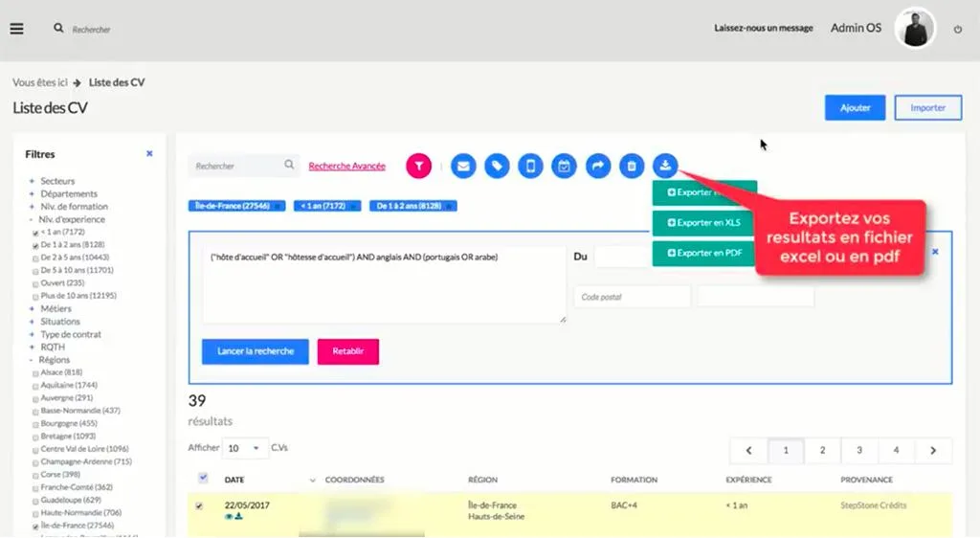The height and width of the screenshot is (538, 980).
Task: Click the top bar search magnifier icon
Action: pos(58,28)
